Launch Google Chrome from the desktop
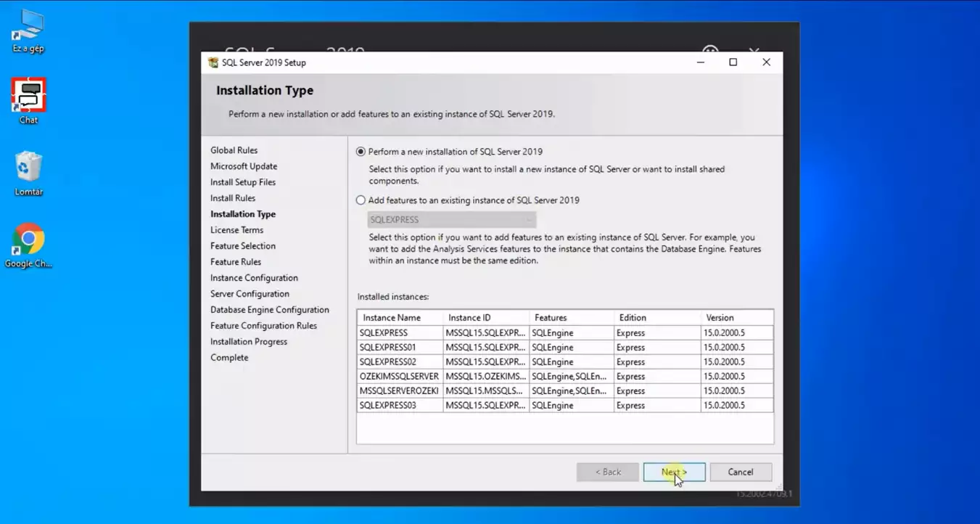The width and height of the screenshot is (980, 524). click(x=28, y=245)
